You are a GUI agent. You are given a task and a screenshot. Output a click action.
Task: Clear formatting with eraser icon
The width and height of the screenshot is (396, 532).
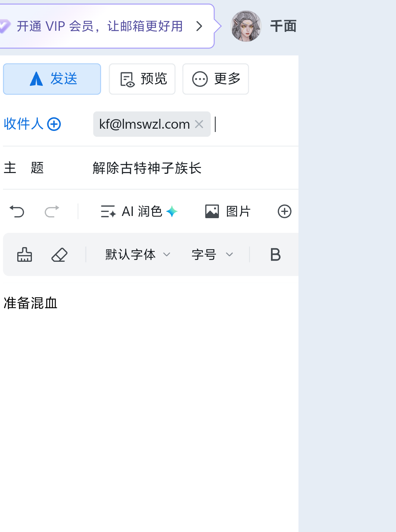(59, 254)
